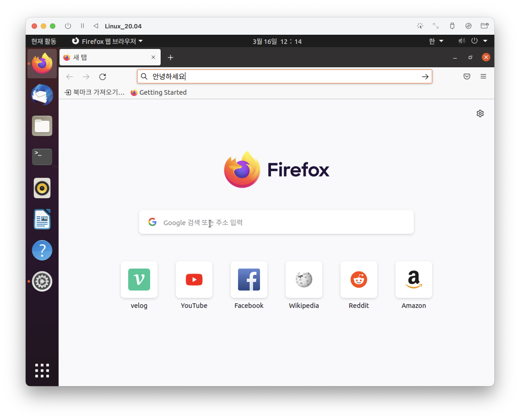Image resolution: width=520 pixels, height=420 pixels.
Task: Open the YouTube shortcut tile
Action: (194, 280)
